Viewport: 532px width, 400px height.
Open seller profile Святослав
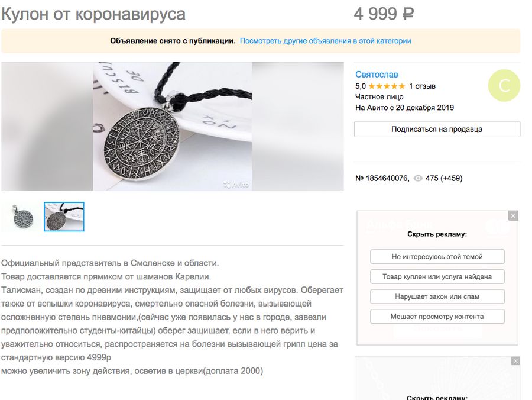[377, 75]
